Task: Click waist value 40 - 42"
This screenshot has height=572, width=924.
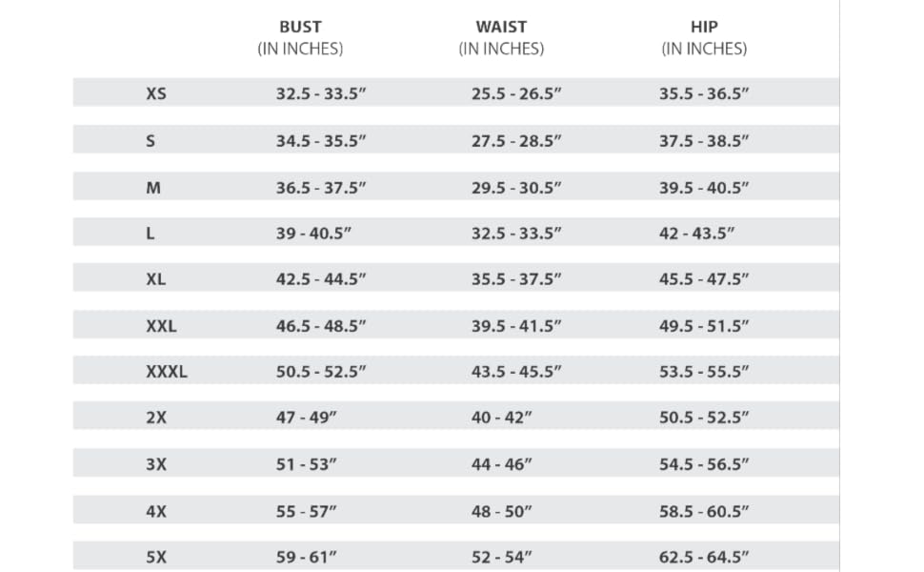Action: tap(501, 418)
